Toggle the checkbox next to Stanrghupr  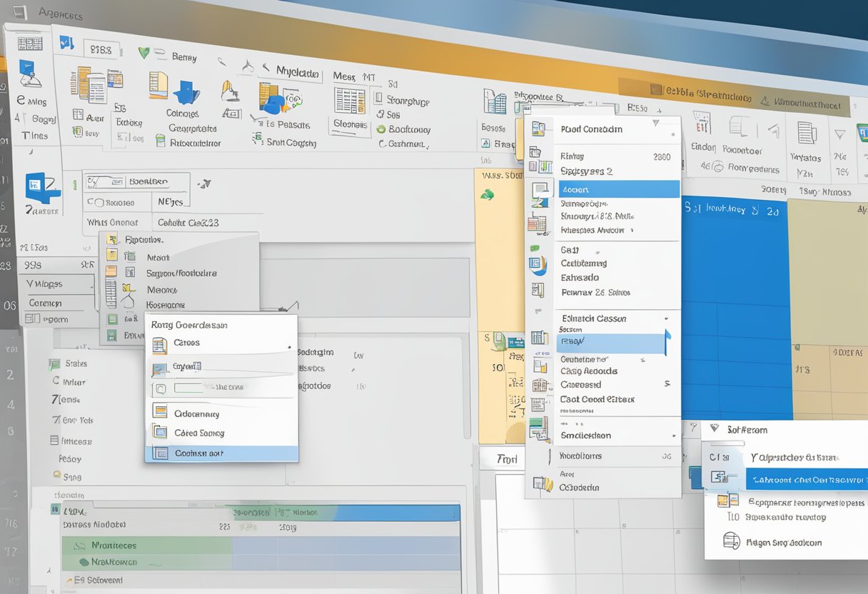(383, 101)
